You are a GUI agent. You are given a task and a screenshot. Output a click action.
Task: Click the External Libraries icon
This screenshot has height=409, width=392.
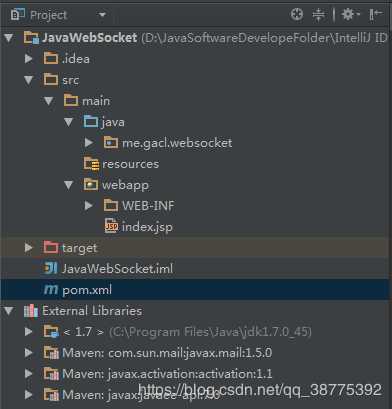pyautogui.click(x=31, y=311)
